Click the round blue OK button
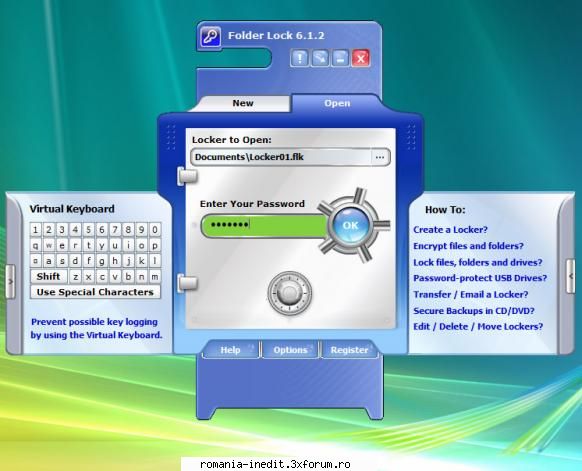 350,225
